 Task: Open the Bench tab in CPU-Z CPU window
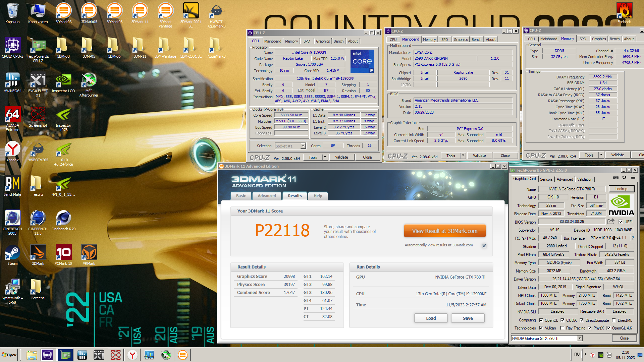click(338, 41)
